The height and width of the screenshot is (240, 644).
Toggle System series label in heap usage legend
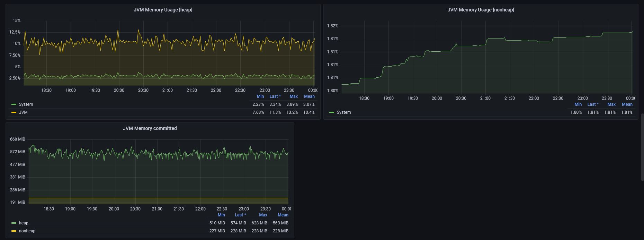(x=26, y=104)
